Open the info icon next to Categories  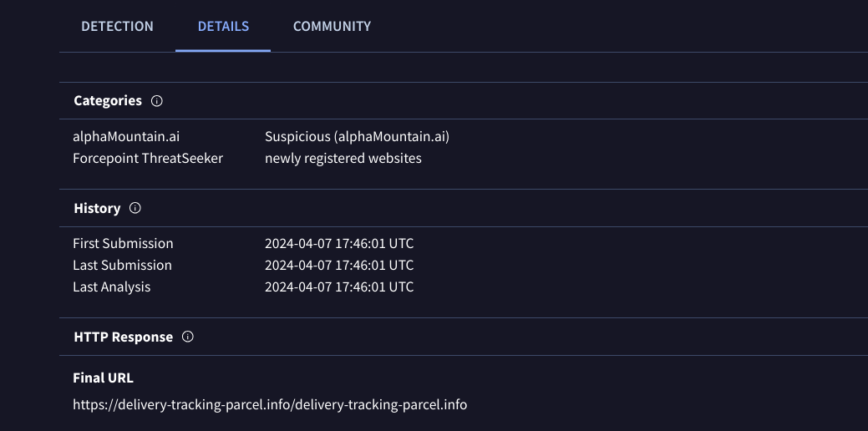tap(157, 101)
